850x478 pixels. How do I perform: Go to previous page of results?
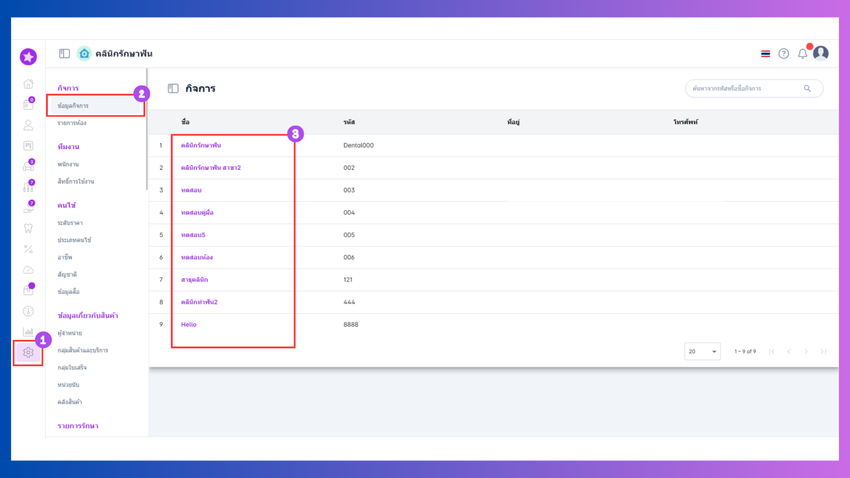click(789, 352)
